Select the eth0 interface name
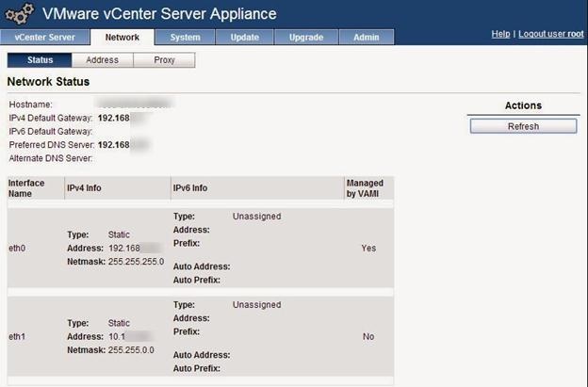 (x=17, y=249)
